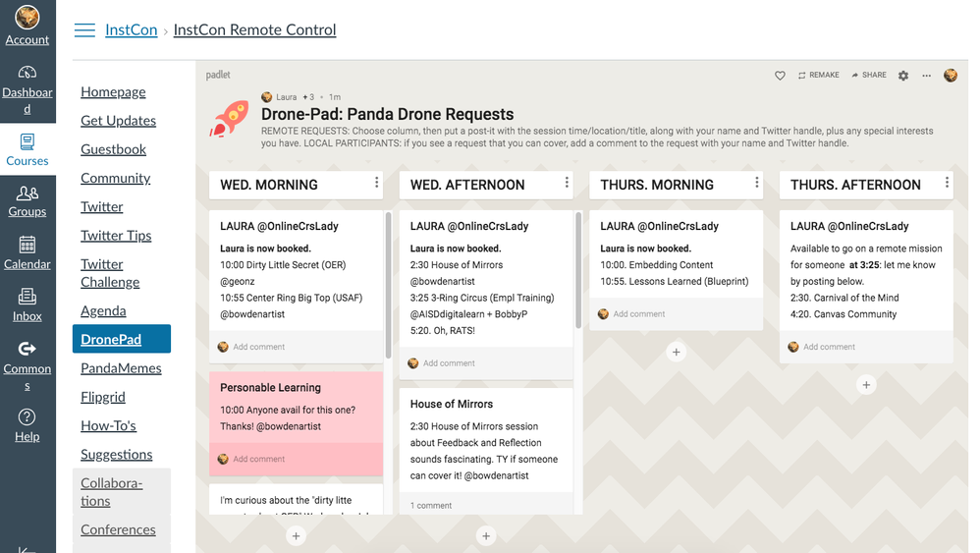The height and width of the screenshot is (553, 980).
Task: Select the active DronePad menu item
Action: click(x=121, y=339)
